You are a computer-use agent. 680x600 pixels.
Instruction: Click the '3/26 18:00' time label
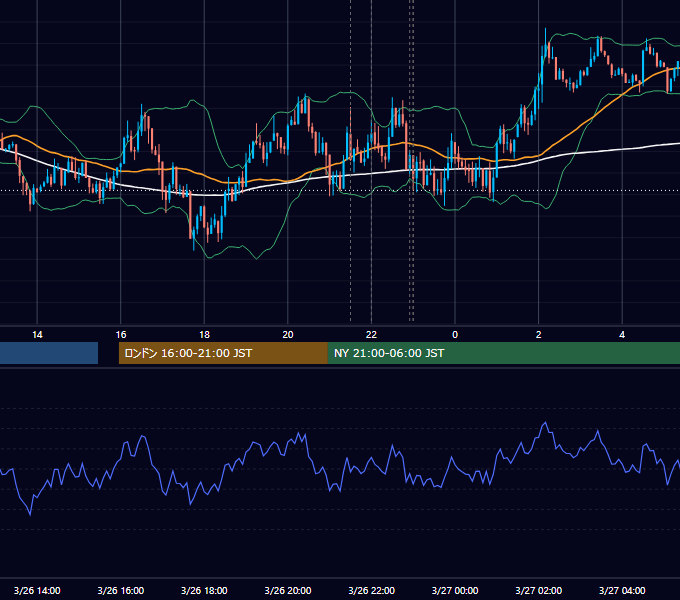[x=204, y=590]
